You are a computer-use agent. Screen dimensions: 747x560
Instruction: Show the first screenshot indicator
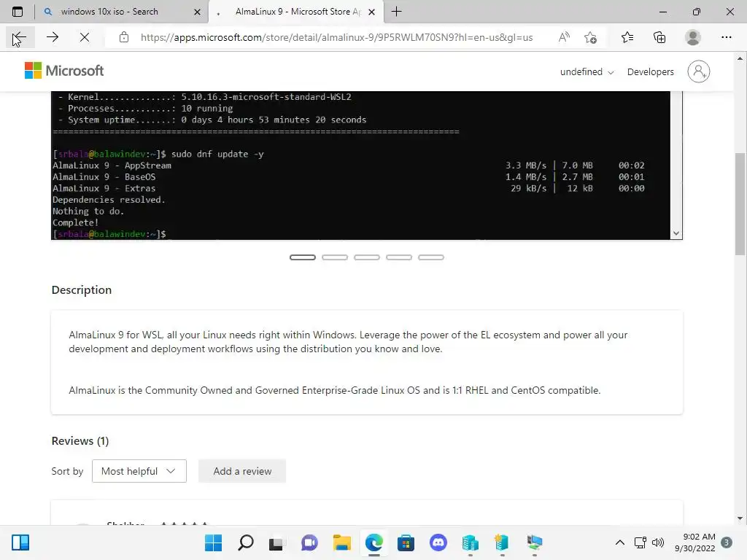click(x=303, y=257)
